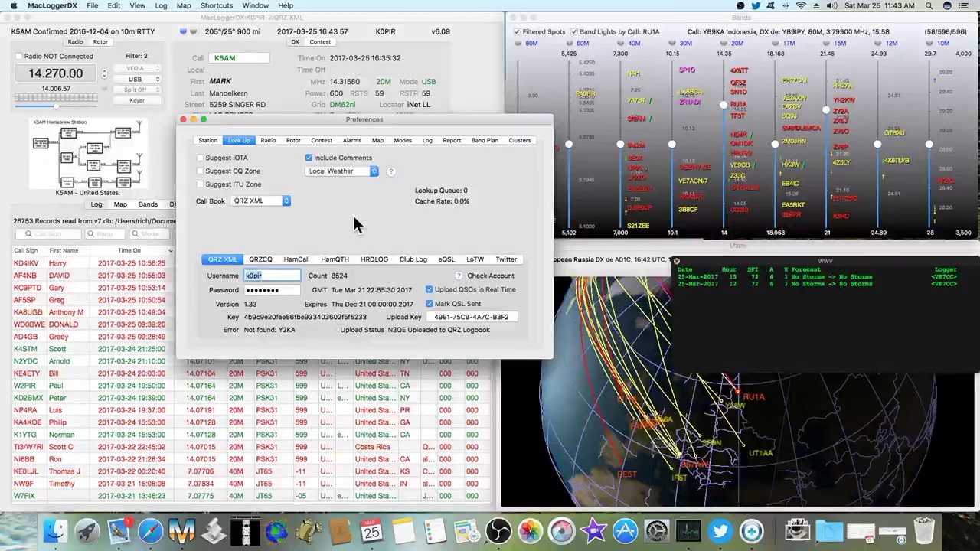Click the 15M band slider knob
This screenshot has width=980, height=551.
(826, 109)
